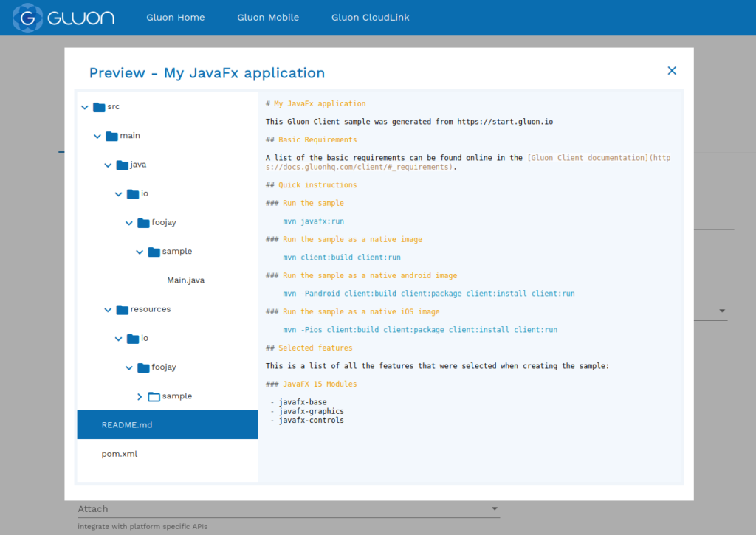Click the io folder icon under resources
756x535 pixels.
coord(133,338)
